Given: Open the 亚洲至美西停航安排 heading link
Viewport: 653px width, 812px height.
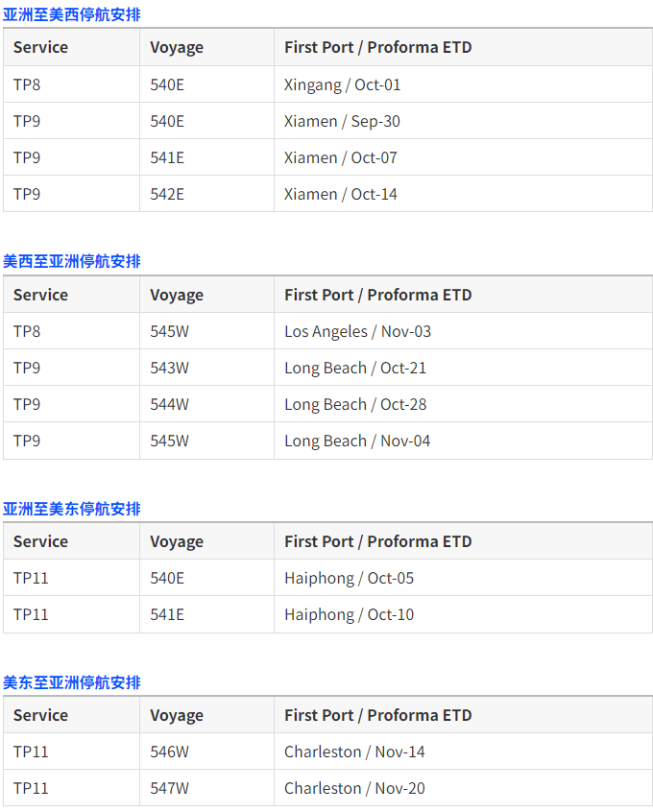Looking at the screenshot, I should (x=72, y=14).
